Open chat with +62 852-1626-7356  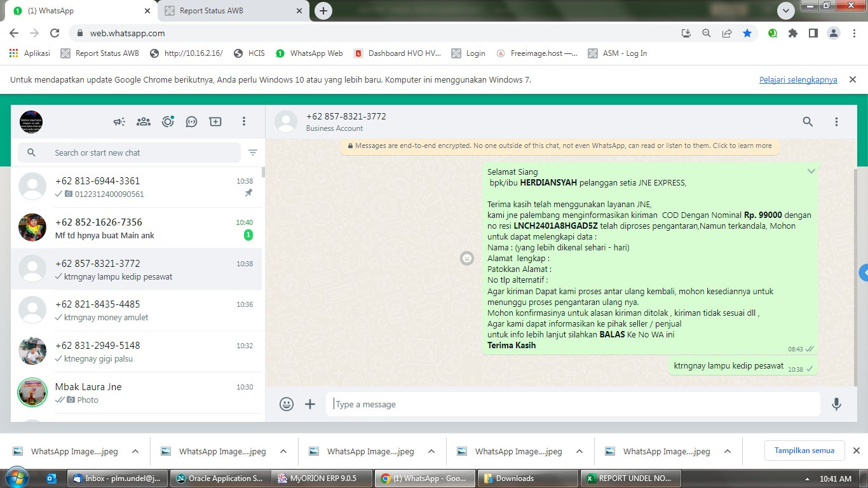tap(137, 228)
